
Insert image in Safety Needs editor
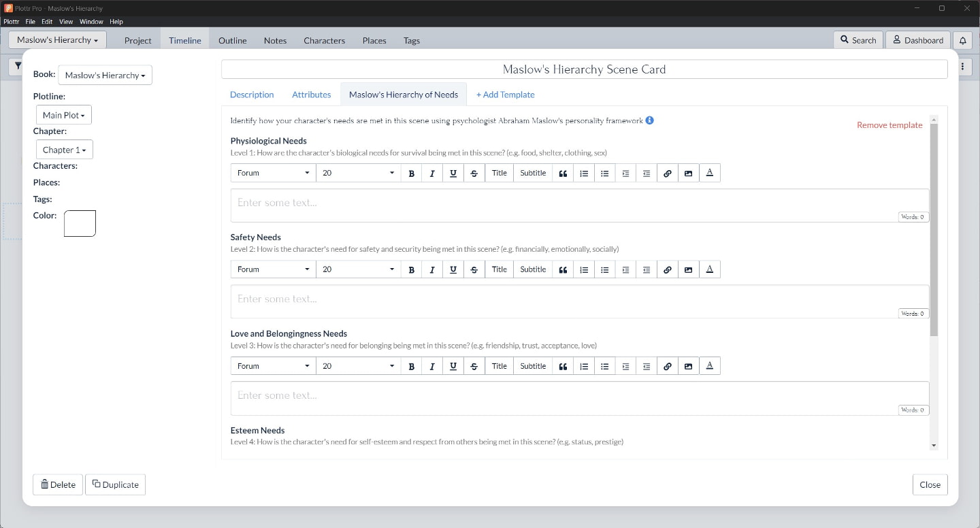(689, 269)
